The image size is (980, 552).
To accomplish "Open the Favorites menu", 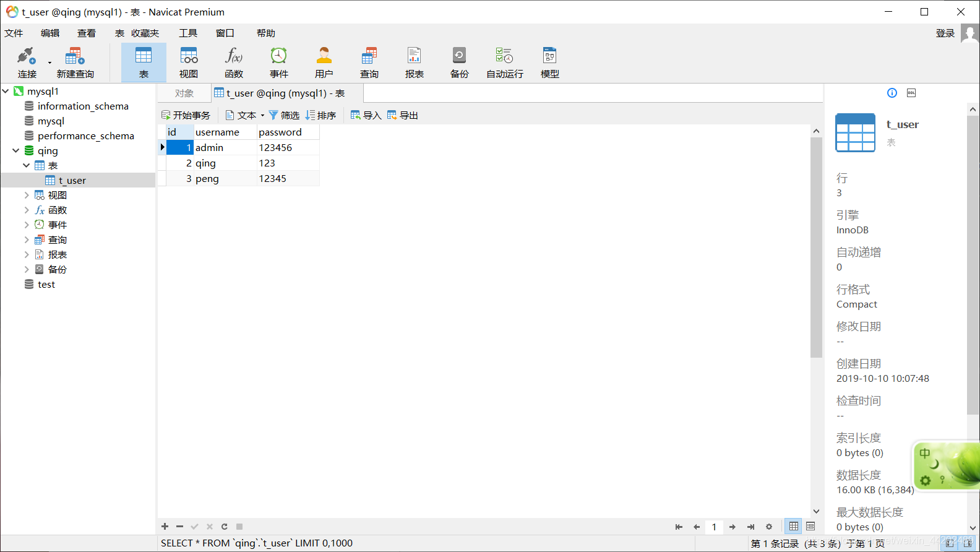I will pos(145,33).
